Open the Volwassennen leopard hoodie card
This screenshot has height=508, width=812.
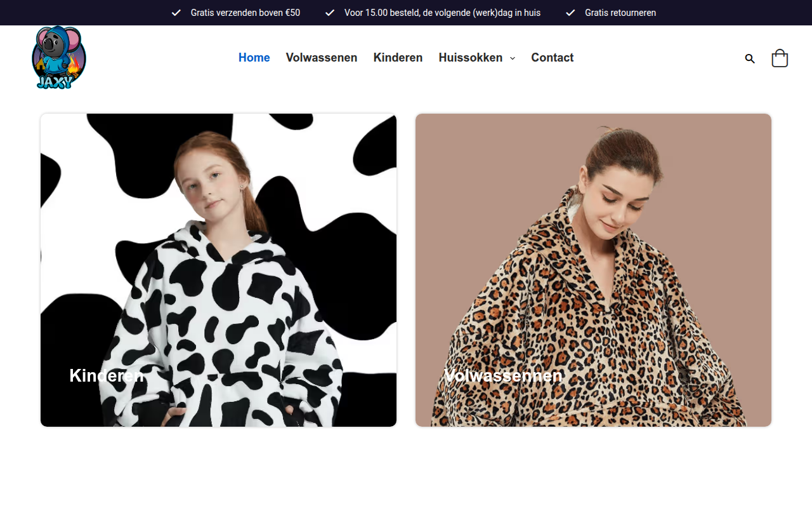tap(593, 270)
